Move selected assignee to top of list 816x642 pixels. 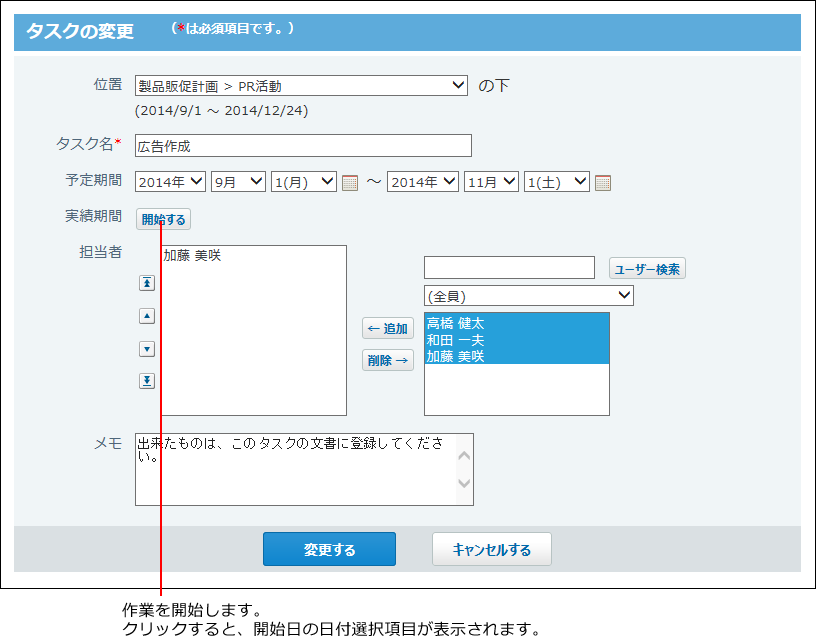tap(147, 283)
